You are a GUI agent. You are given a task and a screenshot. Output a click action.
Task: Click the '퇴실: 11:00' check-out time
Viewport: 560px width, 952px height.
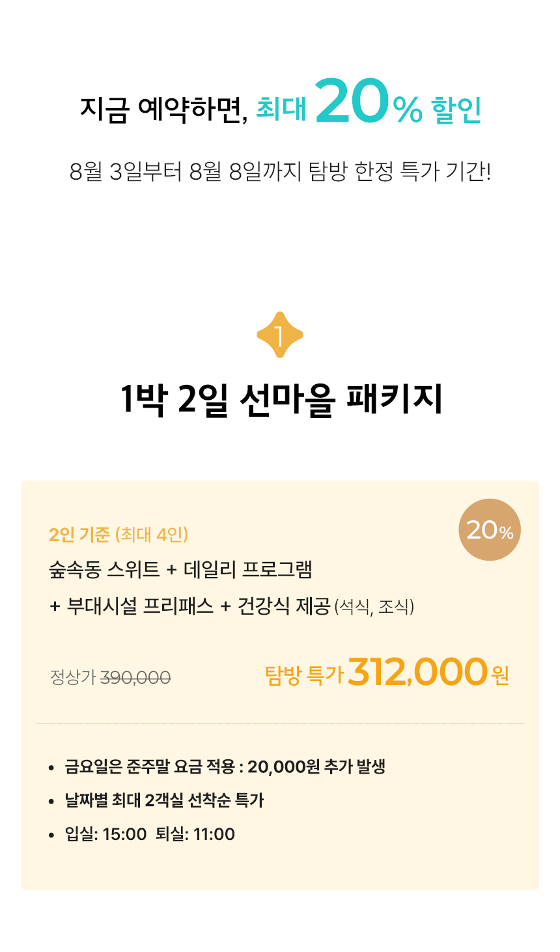tap(195, 834)
